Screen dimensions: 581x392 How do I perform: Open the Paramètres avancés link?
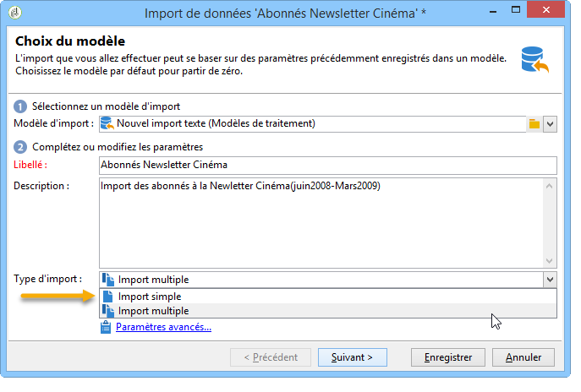click(x=163, y=327)
